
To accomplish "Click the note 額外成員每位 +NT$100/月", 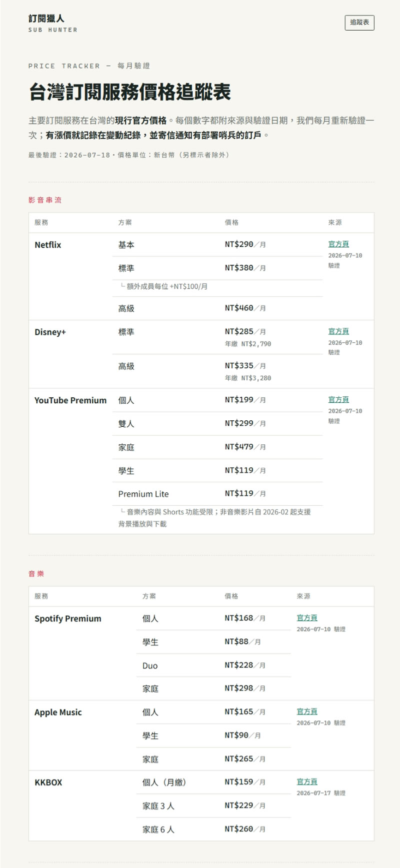I will (163, 286).
